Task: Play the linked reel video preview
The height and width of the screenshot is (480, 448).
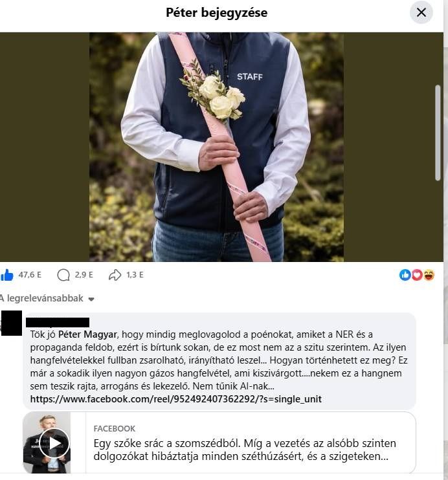Action: (x=54, y=443)
